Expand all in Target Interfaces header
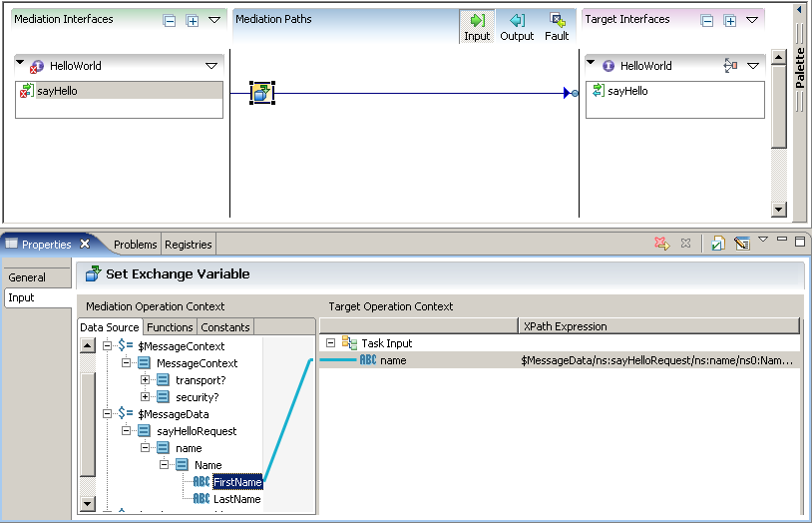812x523 pixels. [730, 21]
